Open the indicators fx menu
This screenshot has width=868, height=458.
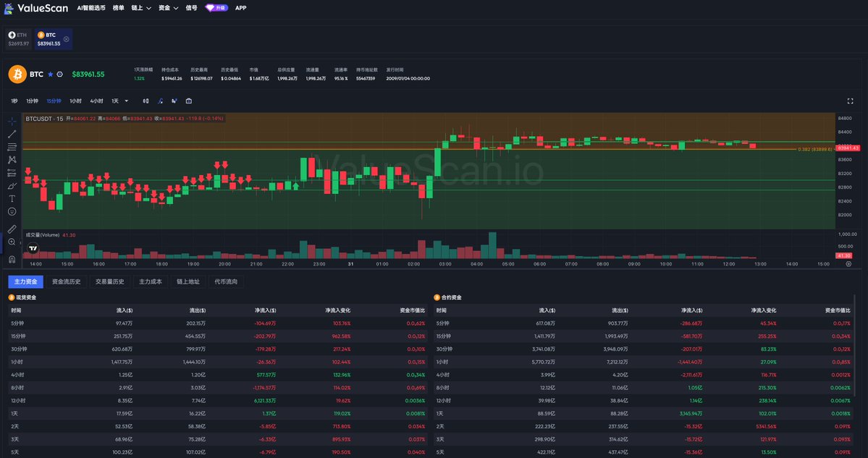(x=160, y=101)
